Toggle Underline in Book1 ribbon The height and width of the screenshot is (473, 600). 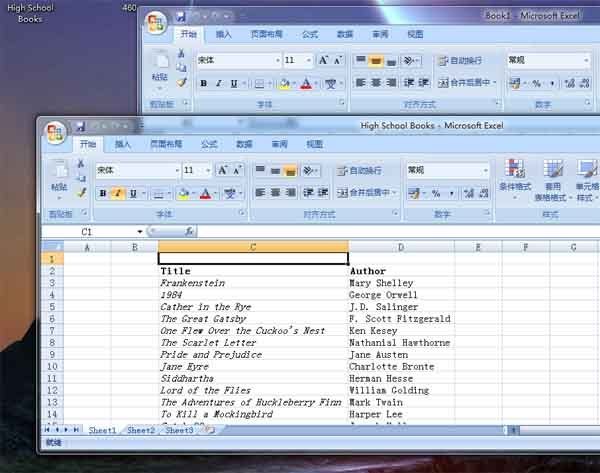[234, 83]
